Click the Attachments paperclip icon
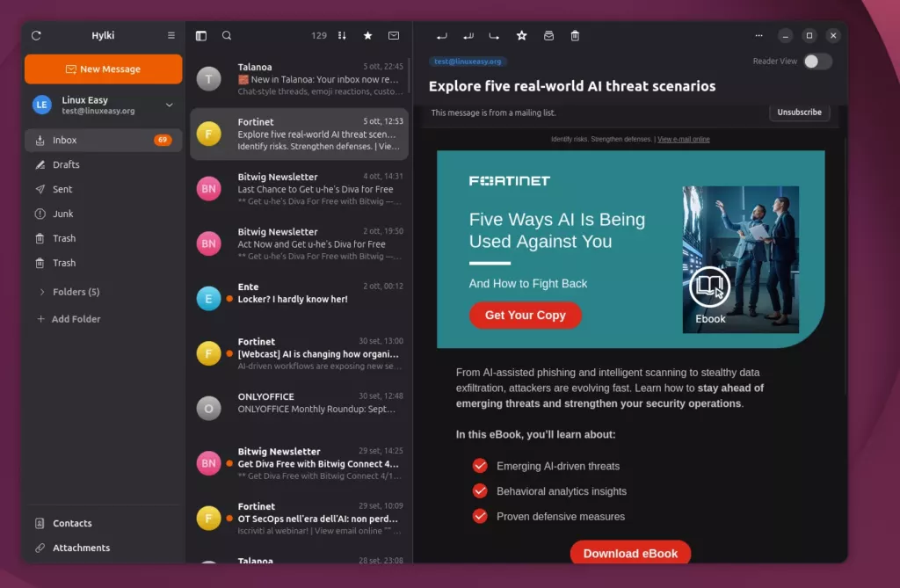Viewport: 900px width, 588px height. point(40,548)
